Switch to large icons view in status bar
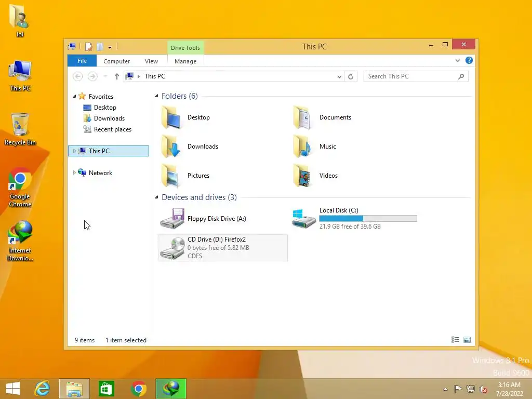Screen dimensions: 532x399 467,340
